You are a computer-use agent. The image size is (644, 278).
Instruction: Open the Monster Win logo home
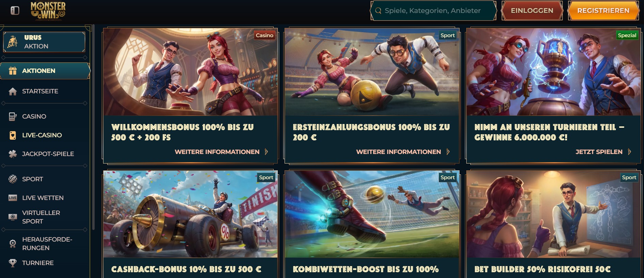(x=48, y=11)
